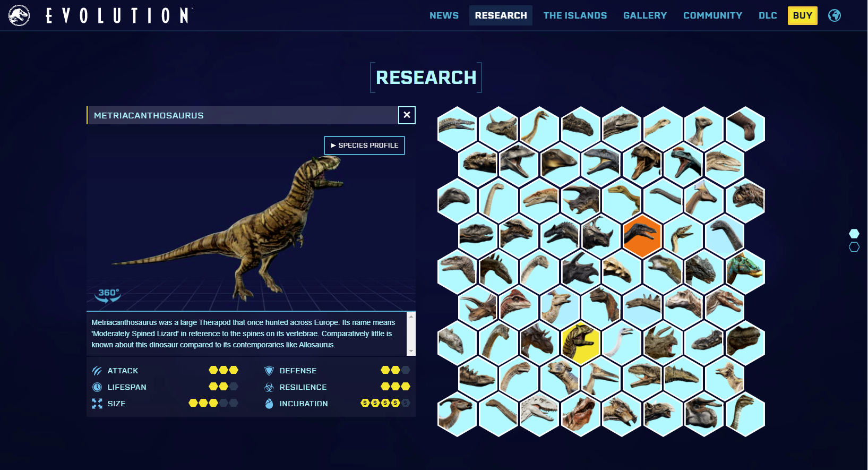The width and height of the screenshot is (868, 470).
Task: Select the drooping dark brown neck hexagon
Action: coord(745,129)
